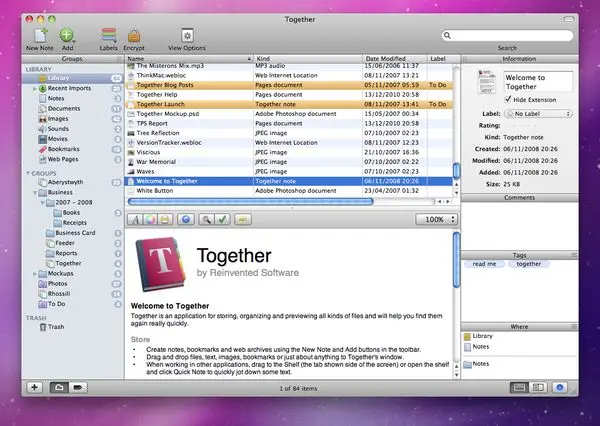Select the War Memorial row
This screenshot has height=426, width=600.
click(x=289, y=162)
